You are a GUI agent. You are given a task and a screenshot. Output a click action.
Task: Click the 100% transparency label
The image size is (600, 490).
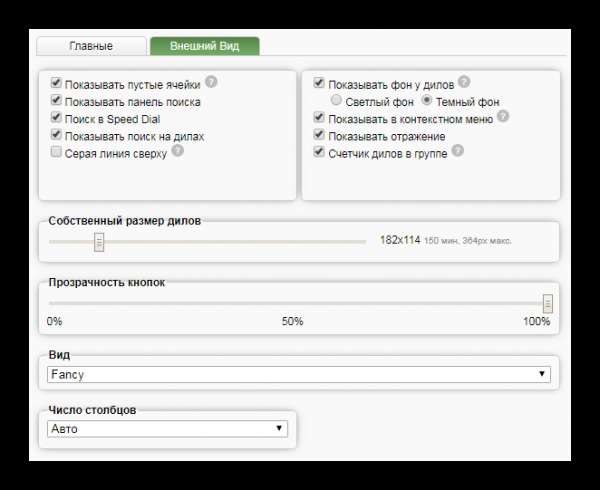click(x=537, y=321)
